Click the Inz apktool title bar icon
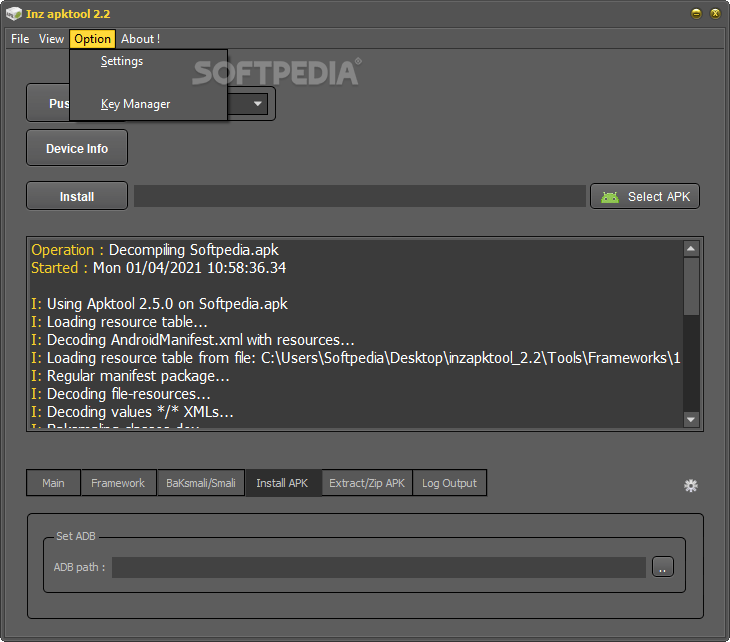The image size is (730, 642). [x=14, y=14]
